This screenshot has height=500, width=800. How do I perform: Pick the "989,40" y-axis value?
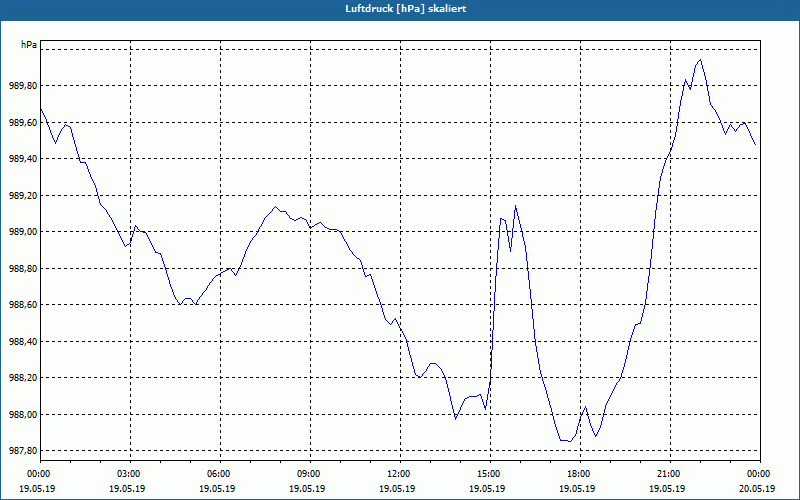point(23,159)
